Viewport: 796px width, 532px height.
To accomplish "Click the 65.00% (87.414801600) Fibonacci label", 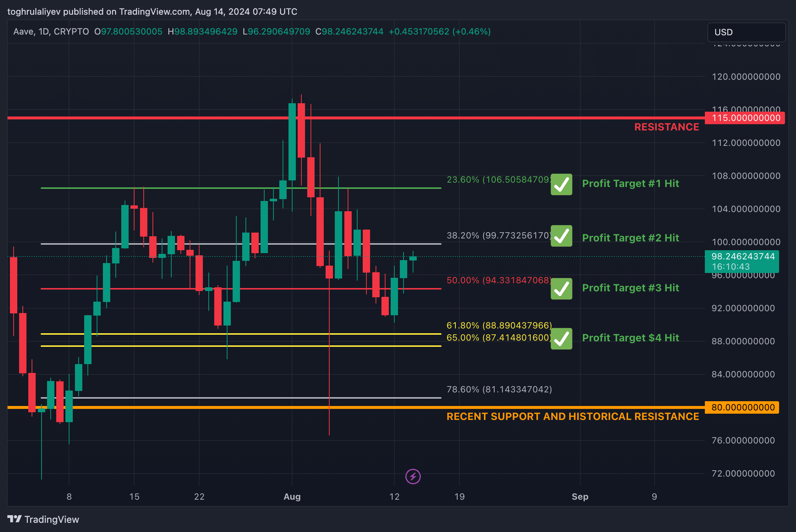I will coord(499,338).
